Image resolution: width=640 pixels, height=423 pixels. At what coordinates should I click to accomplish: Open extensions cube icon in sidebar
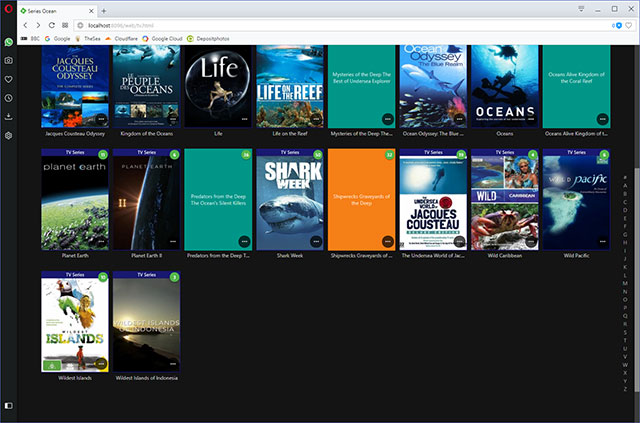[8, 135]
